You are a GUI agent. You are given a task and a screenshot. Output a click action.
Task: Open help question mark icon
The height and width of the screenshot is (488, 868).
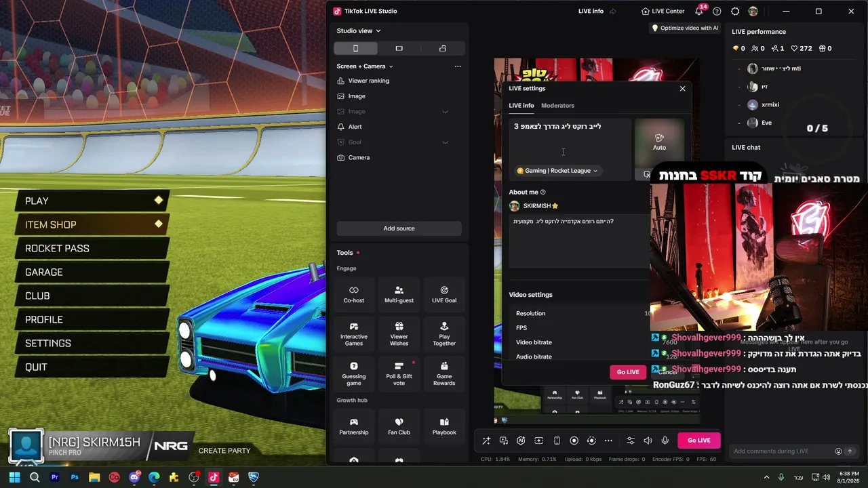pos(717,12)
